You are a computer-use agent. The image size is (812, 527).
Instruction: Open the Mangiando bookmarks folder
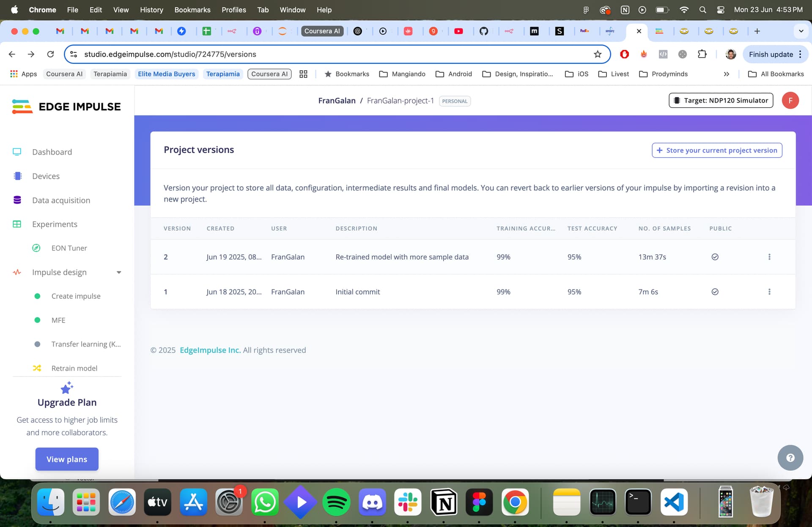(x=402, y=74)
